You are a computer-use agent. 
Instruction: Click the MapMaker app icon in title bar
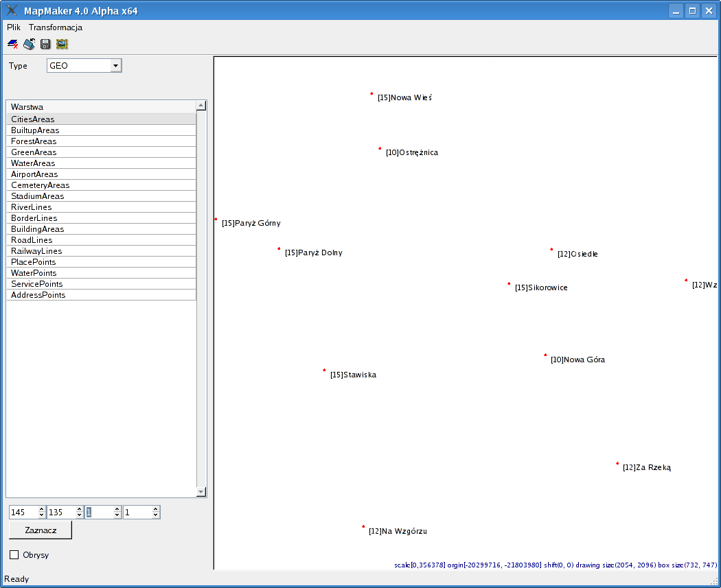point(12,11)
